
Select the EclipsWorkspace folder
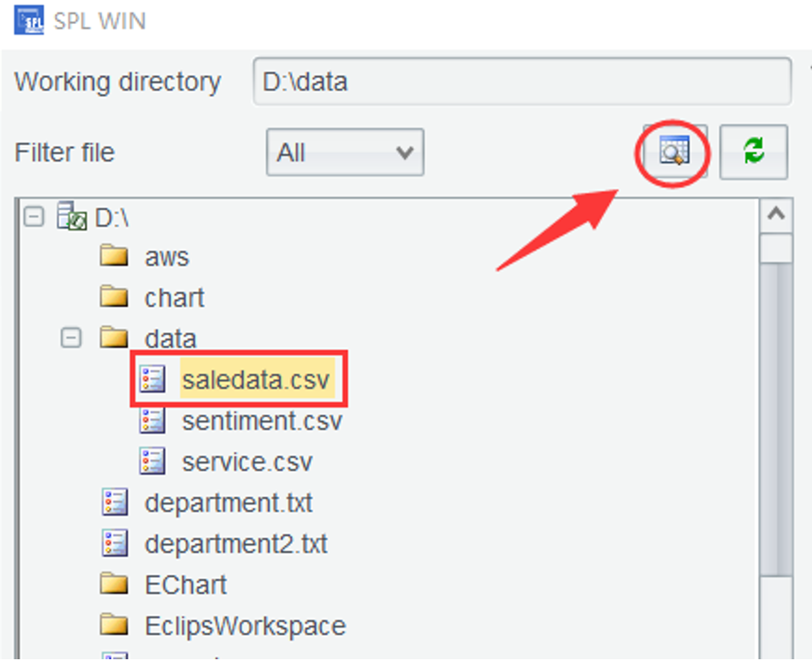pos(245,626)
